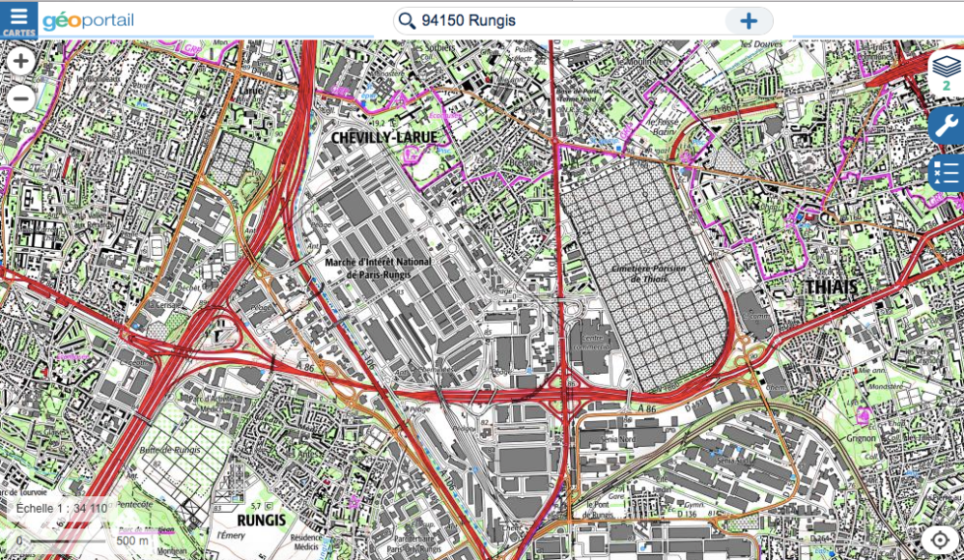
Task: Zoom out with the minus map control
Action: coord(21,98)
